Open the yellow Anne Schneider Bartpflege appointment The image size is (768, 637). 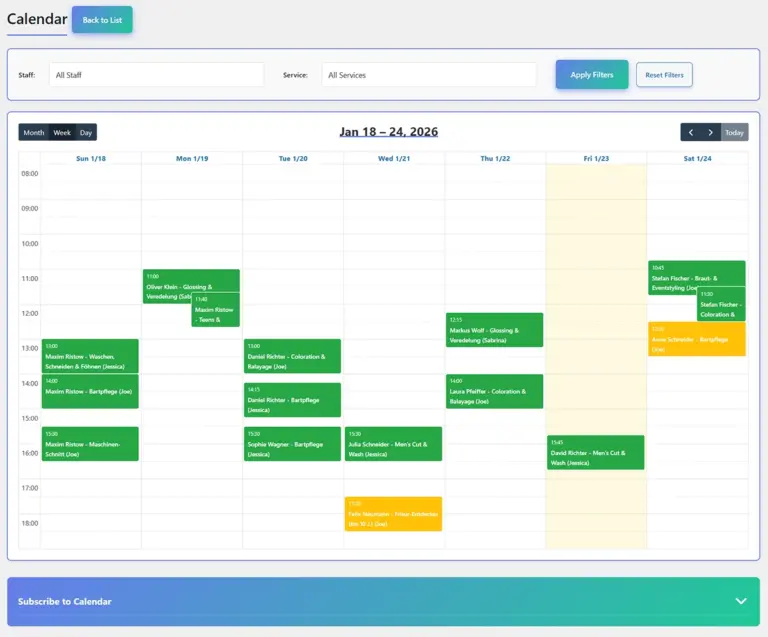point(697,339)
